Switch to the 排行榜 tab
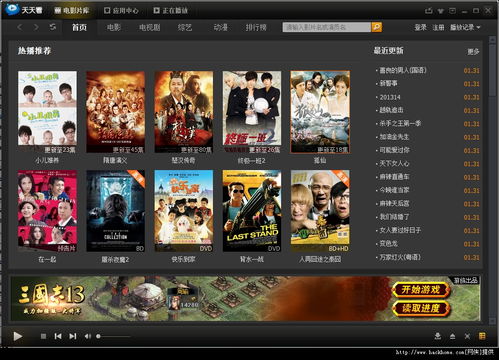499x360 pixels. pos(256,27)
